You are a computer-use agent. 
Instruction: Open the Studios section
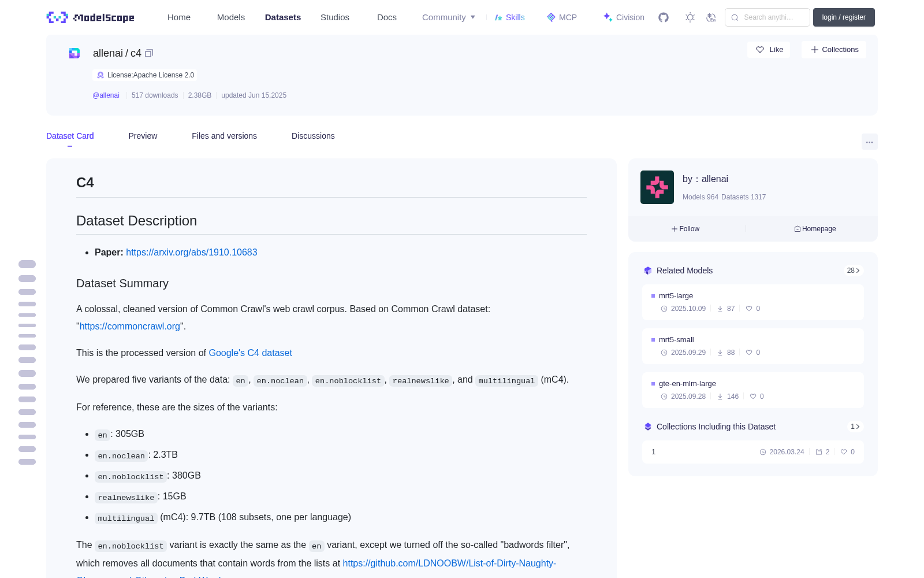(x=335, y=17)
